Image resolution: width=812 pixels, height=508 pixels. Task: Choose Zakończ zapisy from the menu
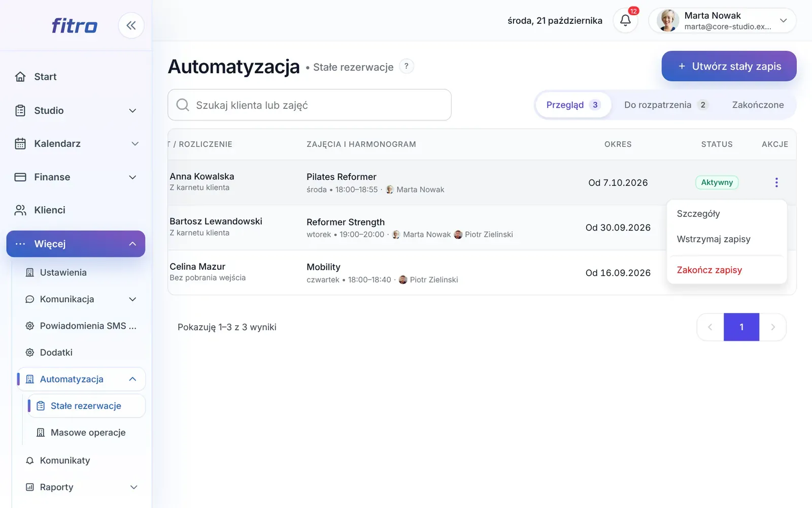[x=727, y=270]
